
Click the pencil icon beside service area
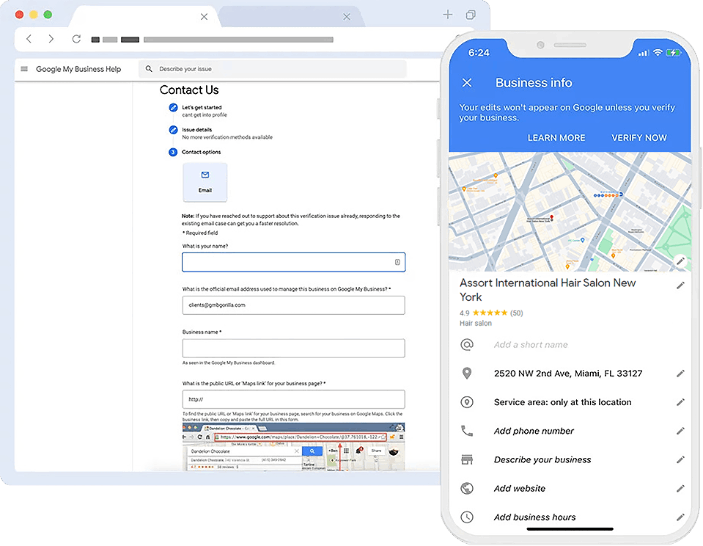coord(681,402)
